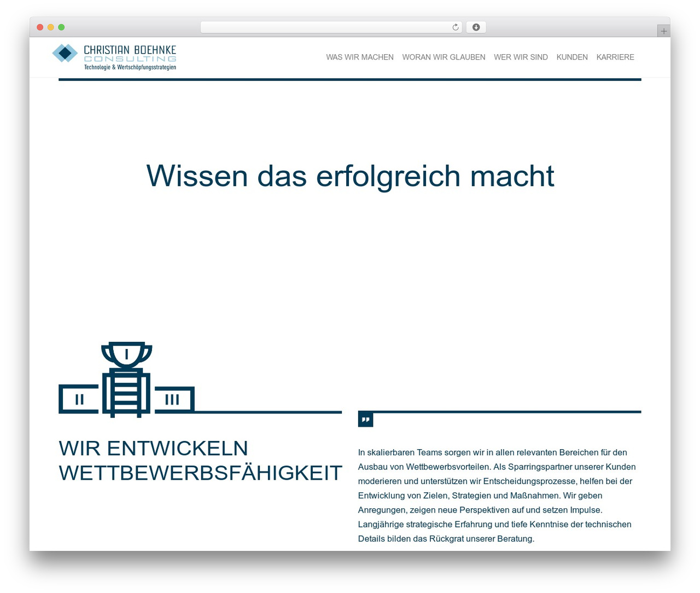Reload the page with the refresh icon
Image resolution: width=700 pixels, height=593 pixels.
pyautogui.click(x=456, y=27)
